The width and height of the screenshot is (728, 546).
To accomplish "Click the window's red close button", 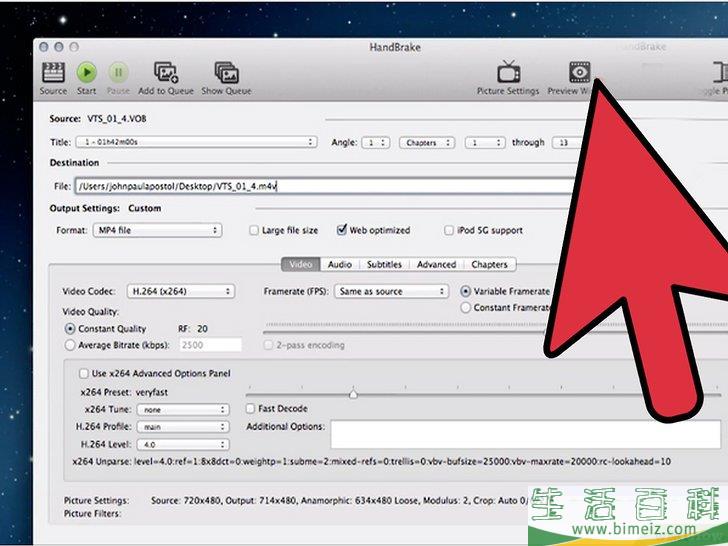I will (x=44, y=47).
